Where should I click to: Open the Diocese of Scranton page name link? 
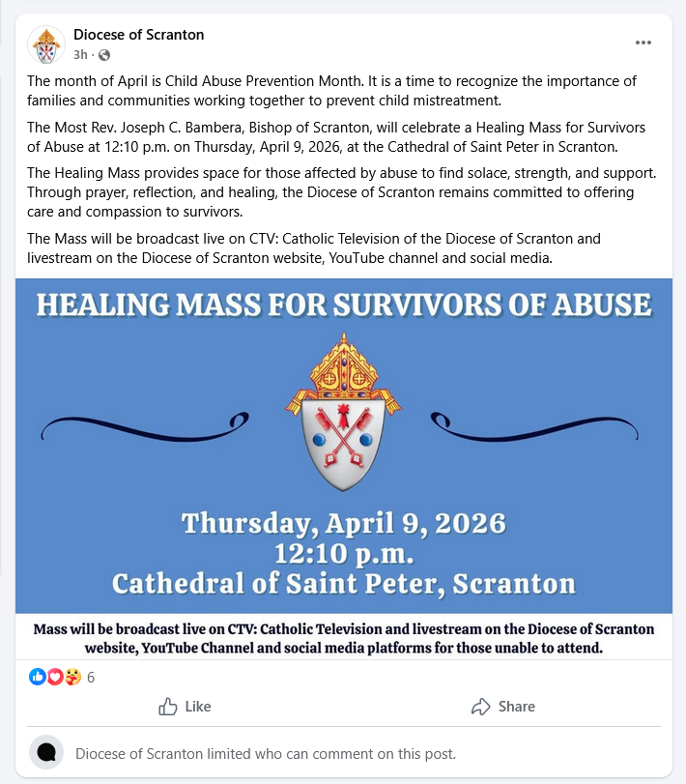138,35
